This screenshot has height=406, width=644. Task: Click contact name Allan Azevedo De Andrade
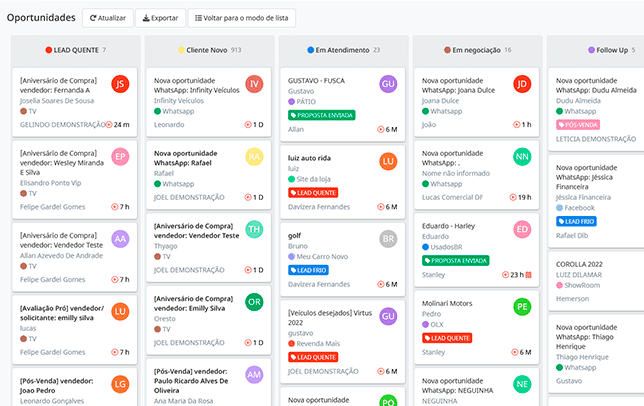click(61, 256)
